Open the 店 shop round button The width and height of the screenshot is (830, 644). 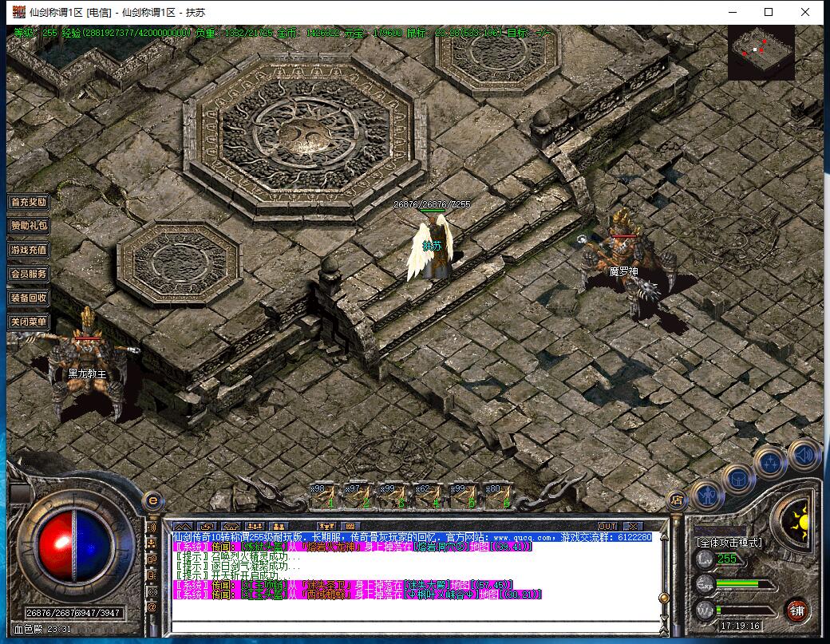677,500
